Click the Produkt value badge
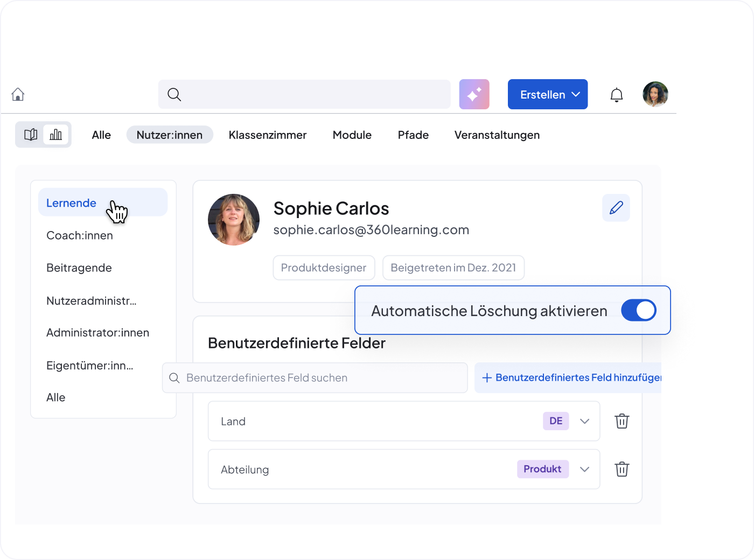 542,469
